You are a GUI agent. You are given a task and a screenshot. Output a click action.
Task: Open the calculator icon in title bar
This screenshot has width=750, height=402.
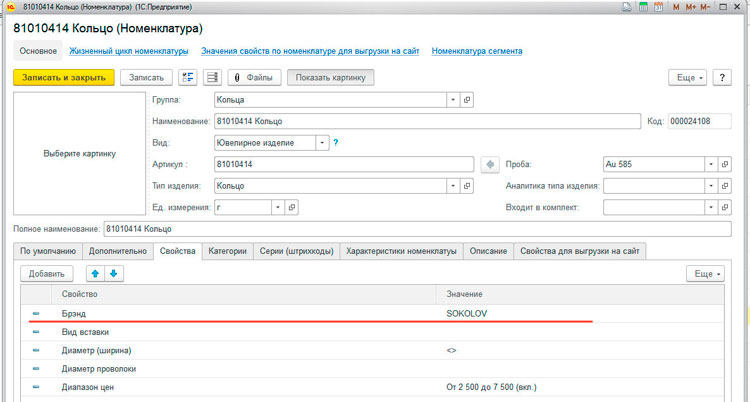coord(643,7)
